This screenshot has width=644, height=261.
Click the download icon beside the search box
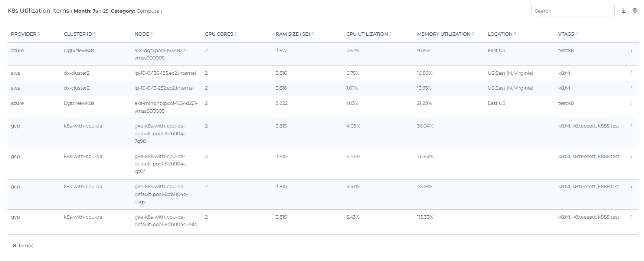click(624, 10)
